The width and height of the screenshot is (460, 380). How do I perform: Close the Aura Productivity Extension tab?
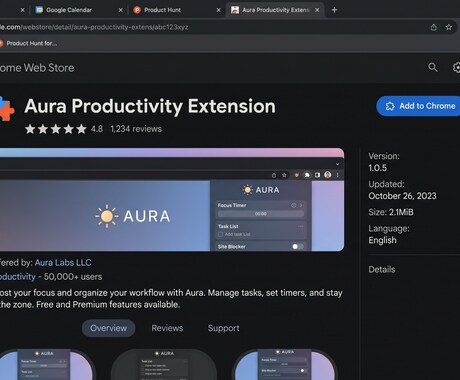(317, 10)
